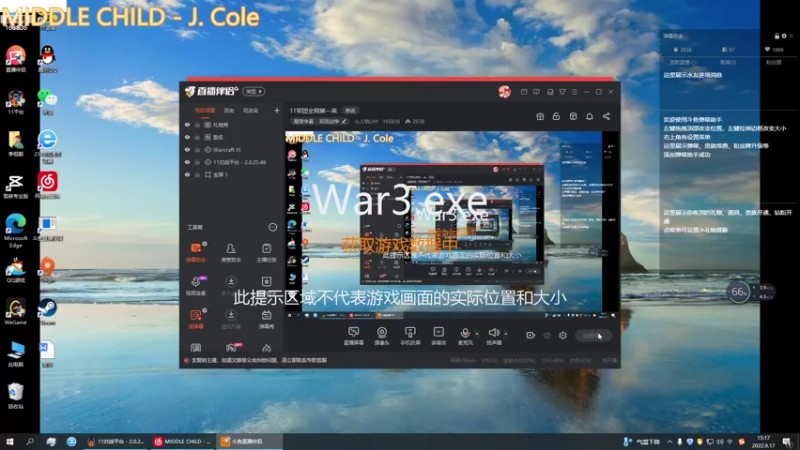The image size is (800, 450).
Task: Add a 手机投屏 phone cast source
Action: point(410,336)
